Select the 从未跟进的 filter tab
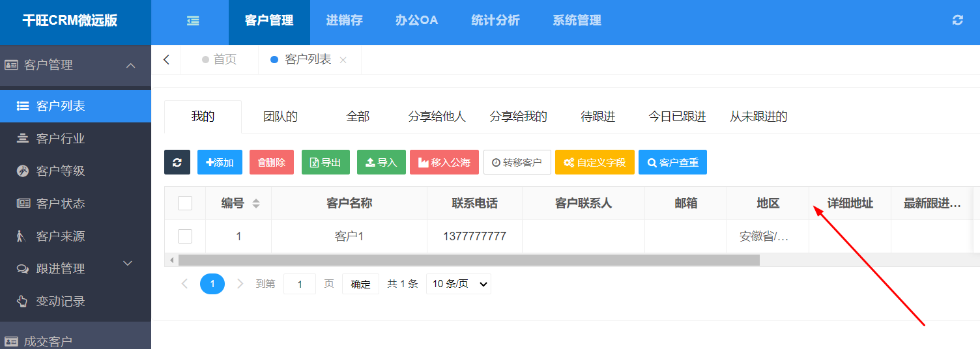Image resolution: width=980 pixels, height=349 pixels. (x=758, y=117)
